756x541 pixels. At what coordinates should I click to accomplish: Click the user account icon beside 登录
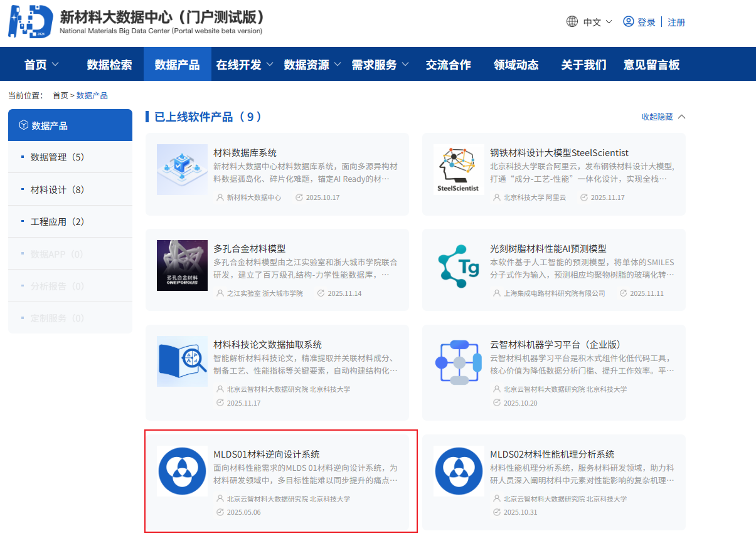coord(628,22)
